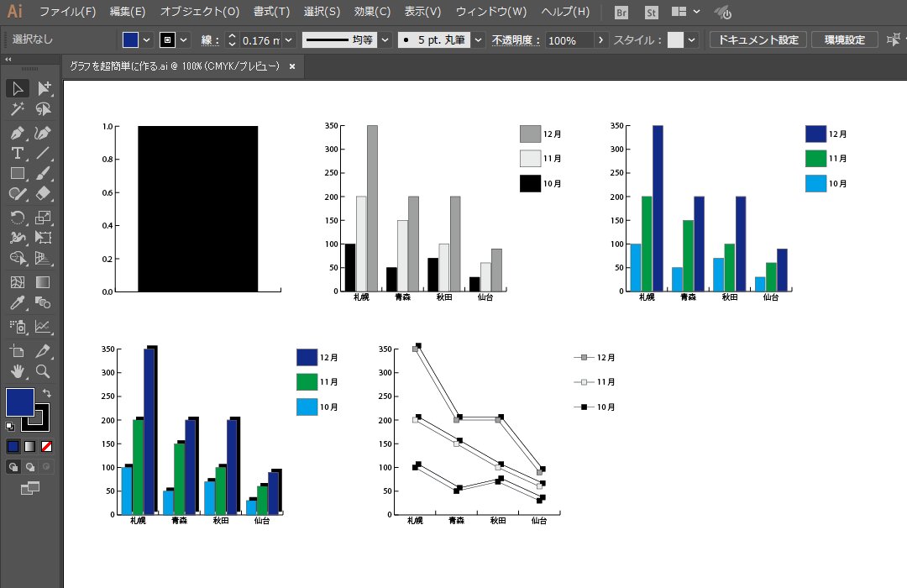The image size is (907, 588).
Task: Open stroke weight dropdown next to 0.176
Action: point(289,40)
